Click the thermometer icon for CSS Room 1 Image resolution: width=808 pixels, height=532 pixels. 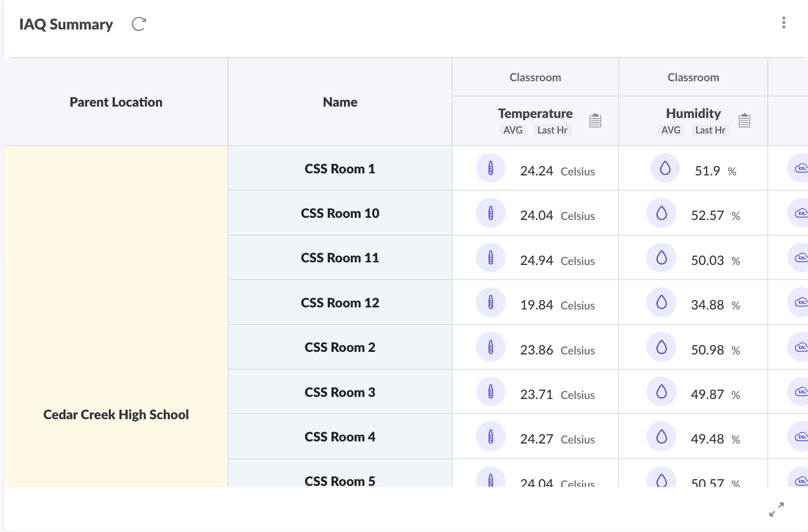(x=490, y=168)
